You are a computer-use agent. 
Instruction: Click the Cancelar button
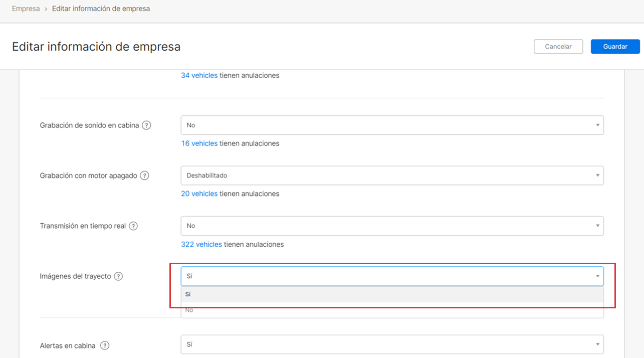(x=558, y=47)
